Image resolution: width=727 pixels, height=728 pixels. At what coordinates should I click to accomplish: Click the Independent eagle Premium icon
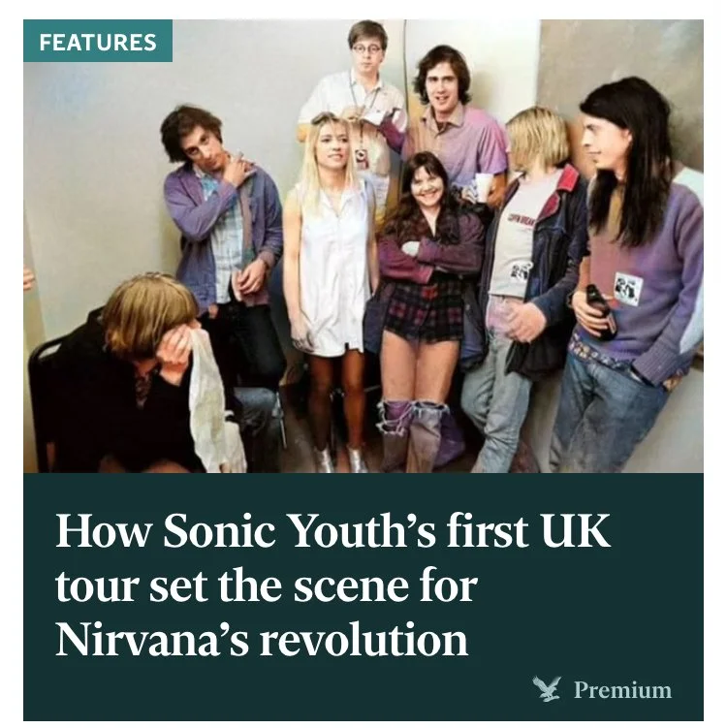coord(547,688)
